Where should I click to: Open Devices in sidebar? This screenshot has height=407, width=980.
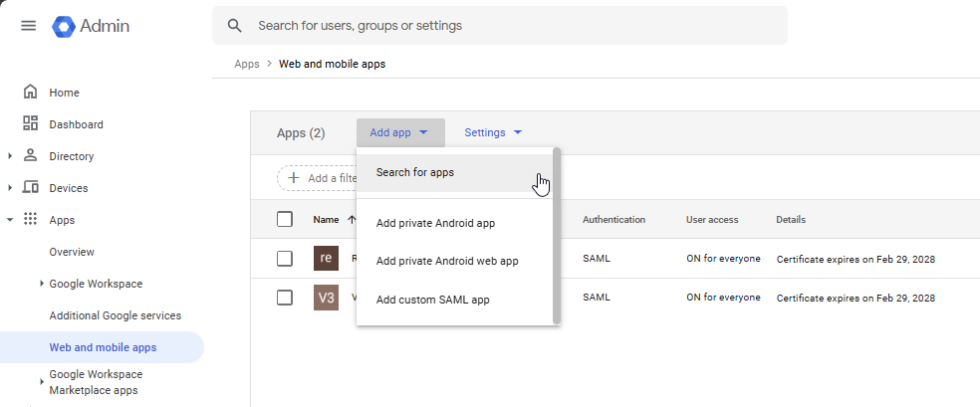69,188
